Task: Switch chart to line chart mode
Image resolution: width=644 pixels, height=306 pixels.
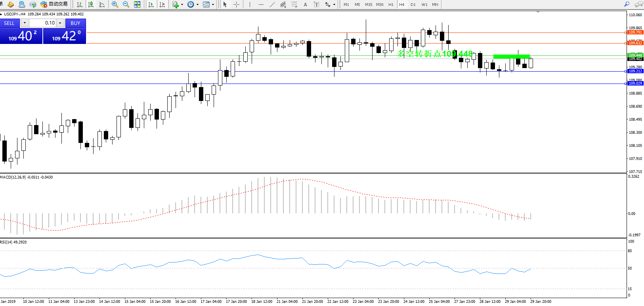Action: 102,4
